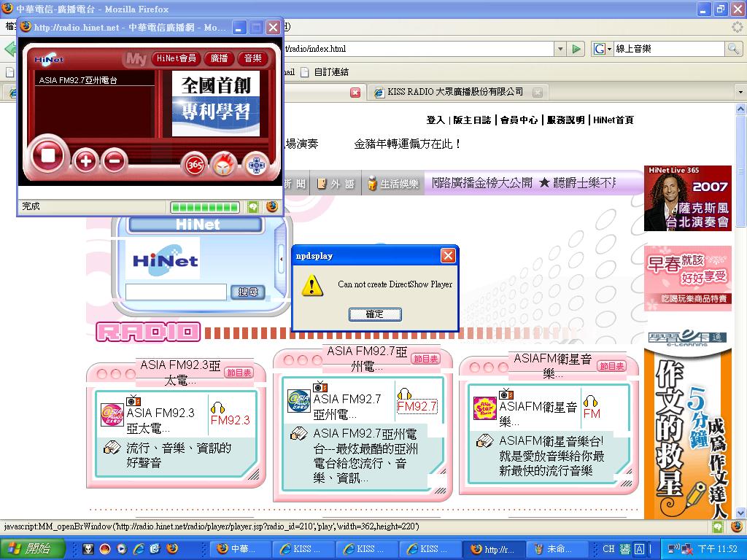Open 節目表 for ASIA FM92.7

[425, 359]
